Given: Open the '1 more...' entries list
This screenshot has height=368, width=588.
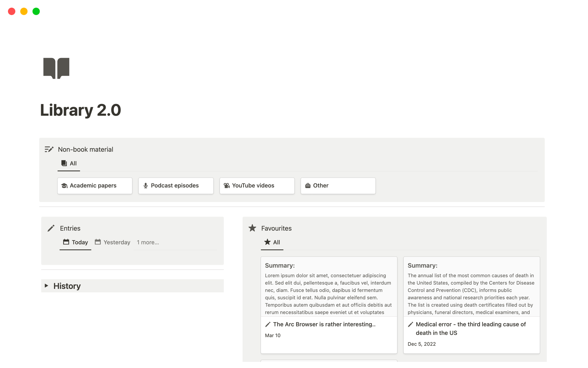Looking at the screenshot, I should (x=148, y=242).
